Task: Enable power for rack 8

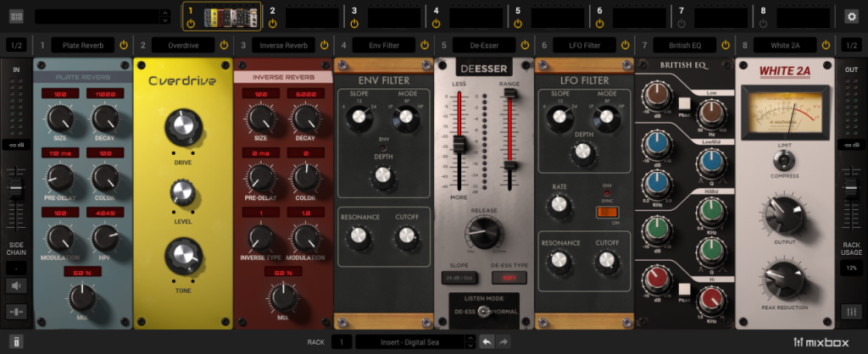Action: [764, 23]
